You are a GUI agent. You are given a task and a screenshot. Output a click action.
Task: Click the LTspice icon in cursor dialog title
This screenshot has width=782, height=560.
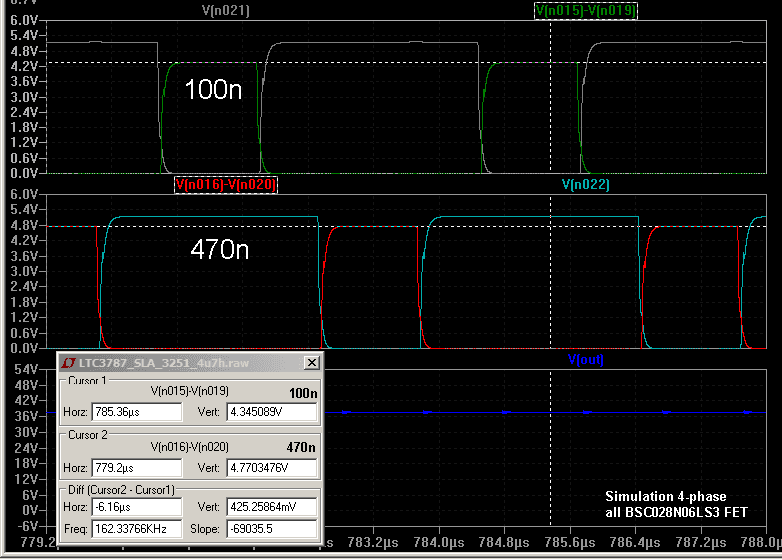point(69,362)
